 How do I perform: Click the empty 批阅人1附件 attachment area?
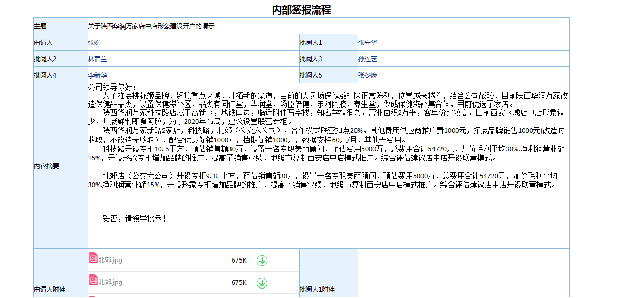pos(463,274)
